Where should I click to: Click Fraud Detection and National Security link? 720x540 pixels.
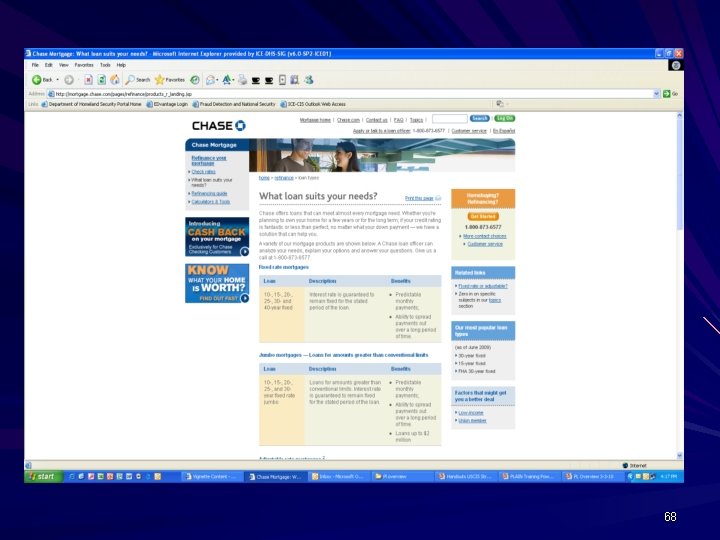point(234,104)
